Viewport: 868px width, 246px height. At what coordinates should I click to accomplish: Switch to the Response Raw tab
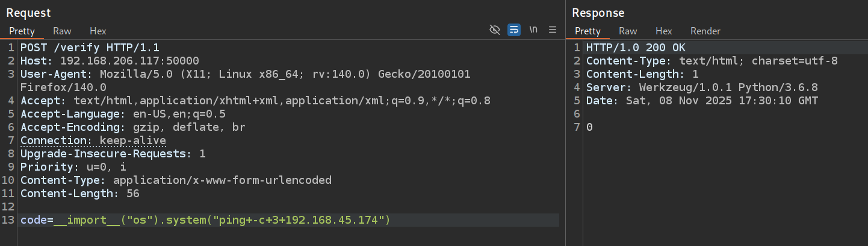[628, 31]
